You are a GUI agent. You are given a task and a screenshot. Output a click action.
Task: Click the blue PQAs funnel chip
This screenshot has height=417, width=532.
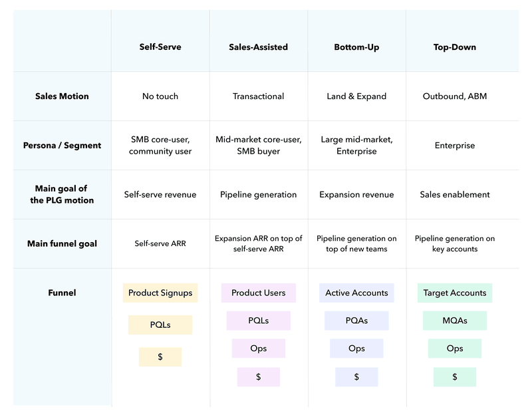point(356,321)
